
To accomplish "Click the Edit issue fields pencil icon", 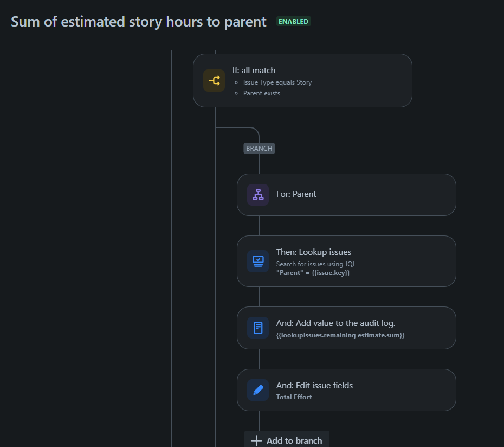I will [x=258, y=389].
